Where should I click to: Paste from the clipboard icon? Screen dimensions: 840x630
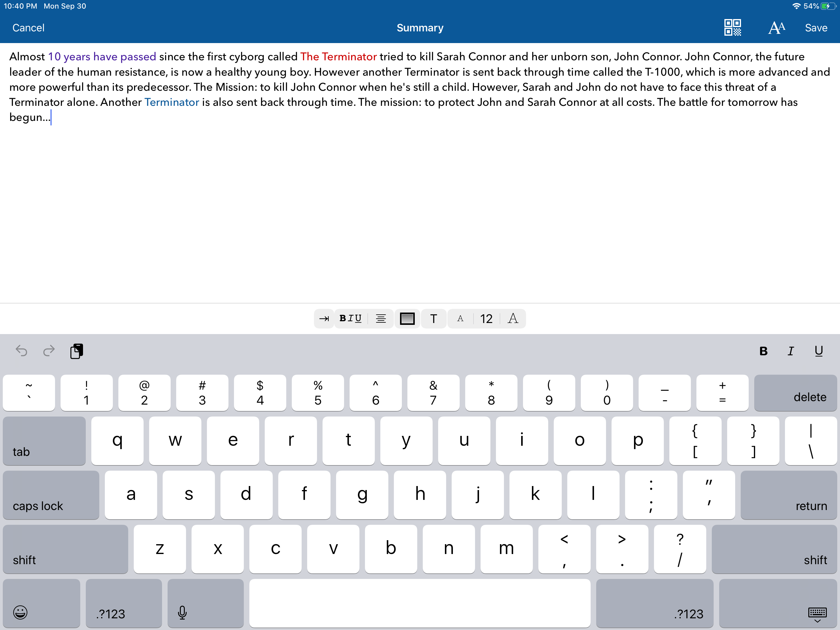pos(76,351)
